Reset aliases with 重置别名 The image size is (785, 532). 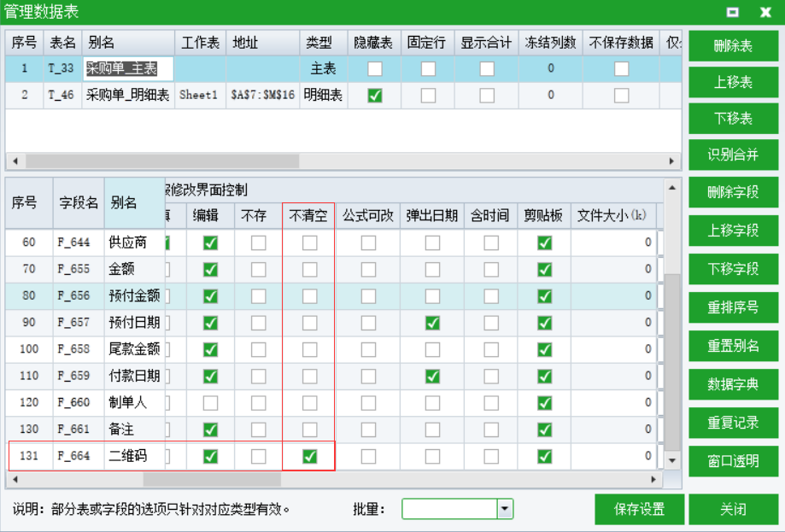coord(733,346)
